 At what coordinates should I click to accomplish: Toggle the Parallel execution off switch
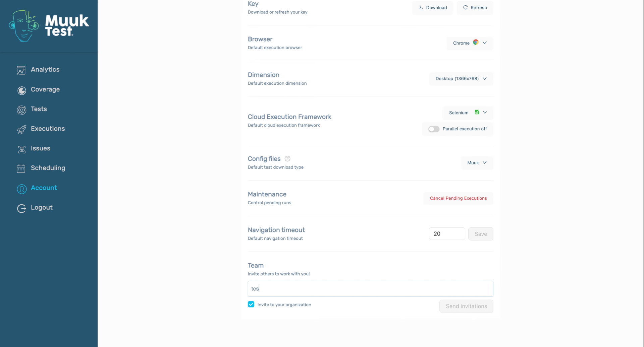click(433, 129)
